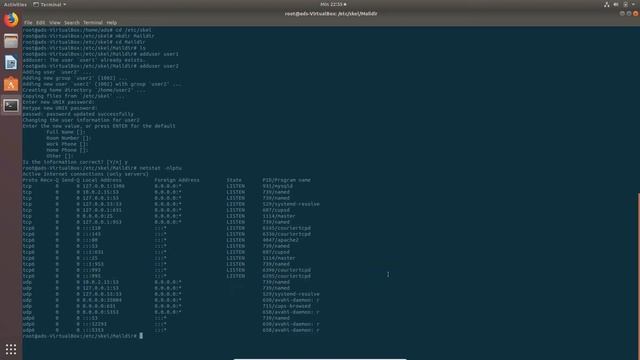Click the 0.0.0.0:5353 local address

100,312
